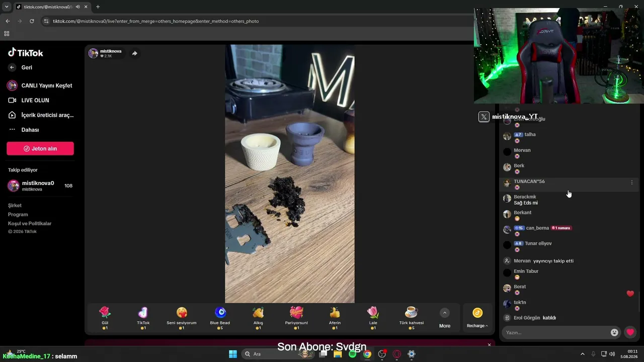Click the 1 numara badge on can_berna

561,228
